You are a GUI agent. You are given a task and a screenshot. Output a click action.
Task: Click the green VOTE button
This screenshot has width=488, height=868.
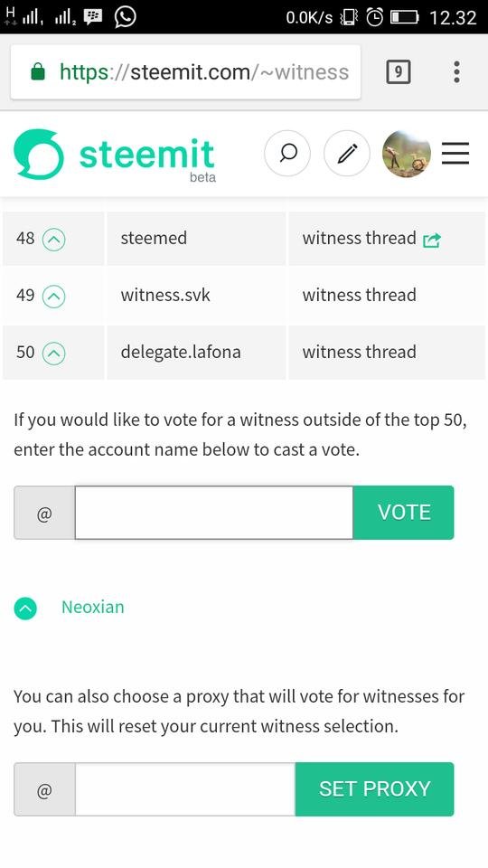pyautogui.click(x=403, y=513)
